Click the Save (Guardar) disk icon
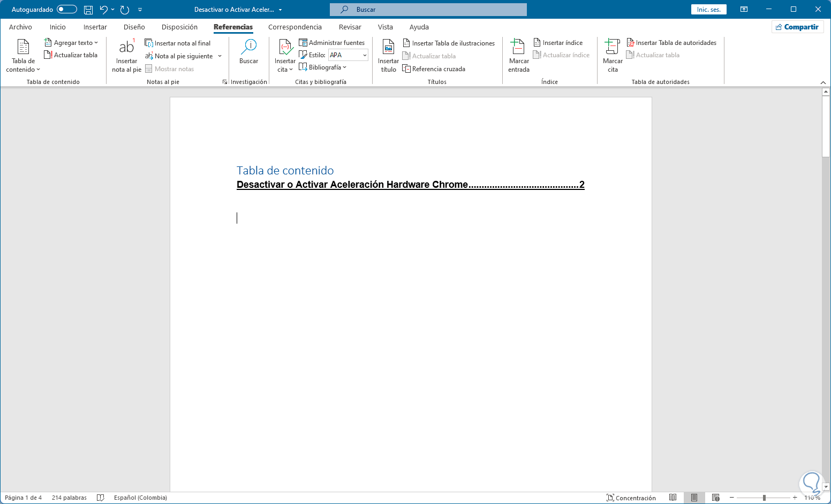 point(88,10)
